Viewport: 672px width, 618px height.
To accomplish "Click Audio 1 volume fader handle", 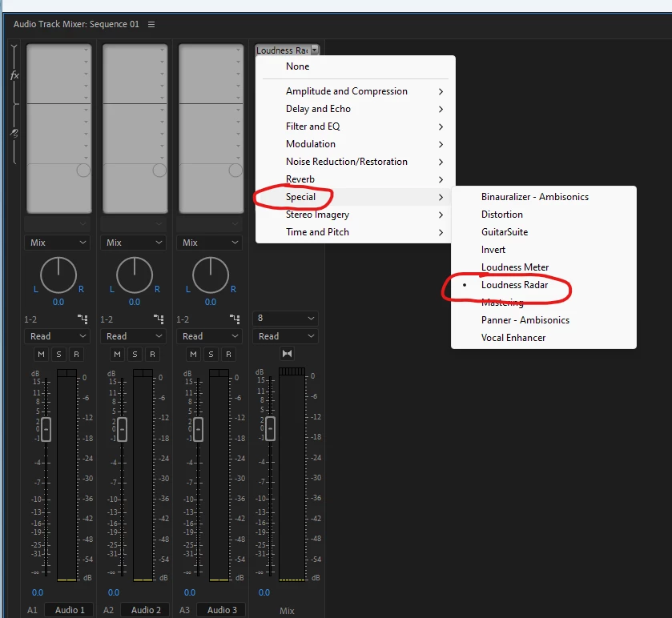I will (46, 429).
